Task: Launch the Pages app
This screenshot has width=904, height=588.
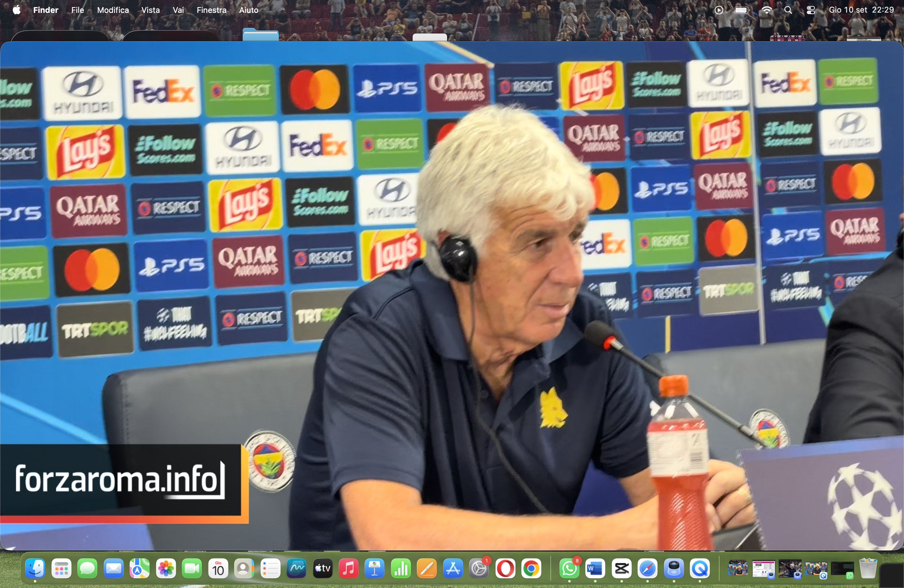Action: point(427,569)
